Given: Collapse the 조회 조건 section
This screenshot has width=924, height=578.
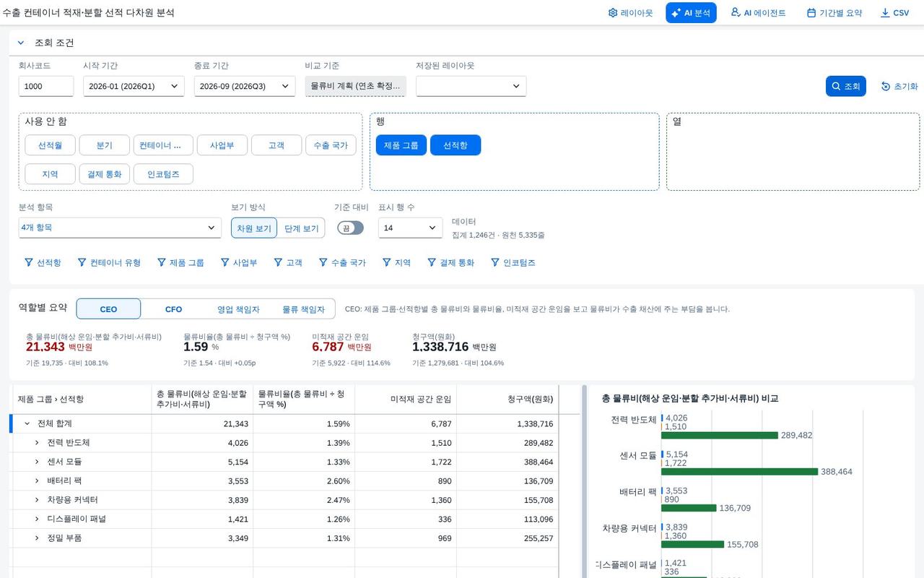Looking at the screenshot, I should click(x=21, y=43).
